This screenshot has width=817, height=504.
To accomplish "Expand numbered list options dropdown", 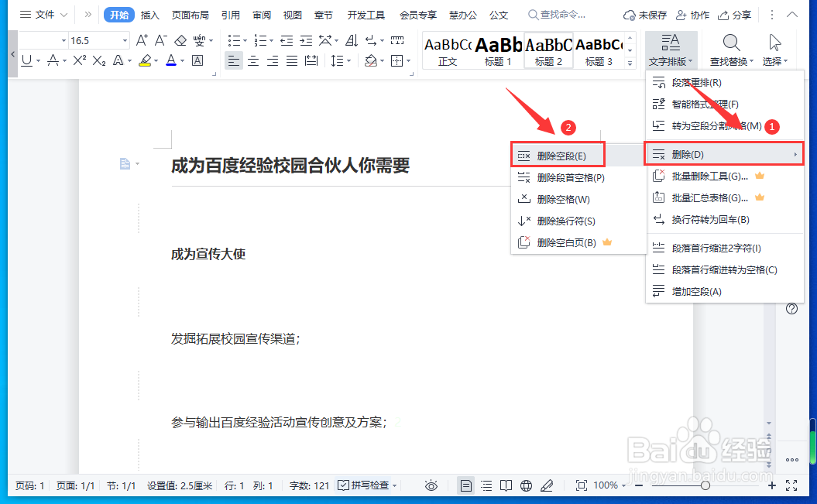I will pyautogui.click(x=271, y=40).
